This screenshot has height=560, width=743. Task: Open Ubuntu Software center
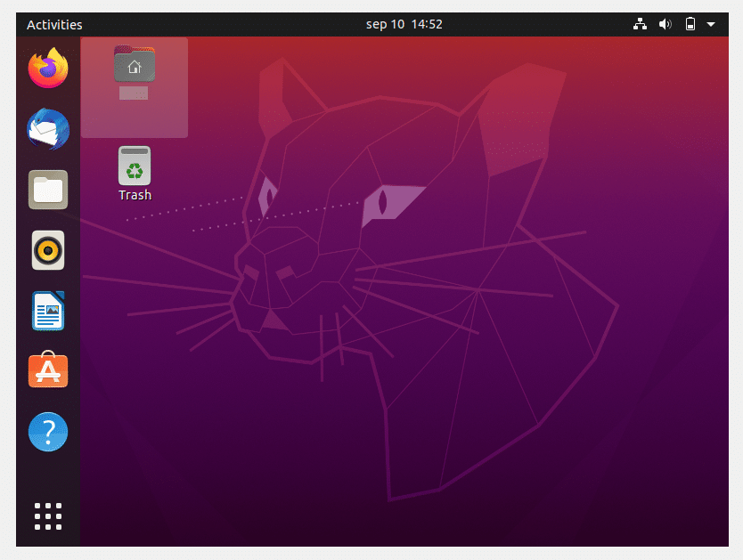(x=47, y=370)
